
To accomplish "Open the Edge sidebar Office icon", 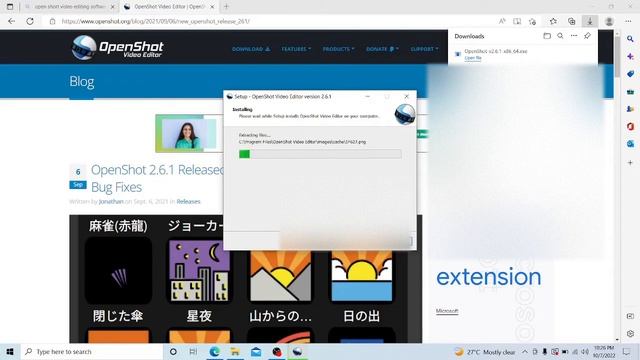I will (x=630, y=127).
